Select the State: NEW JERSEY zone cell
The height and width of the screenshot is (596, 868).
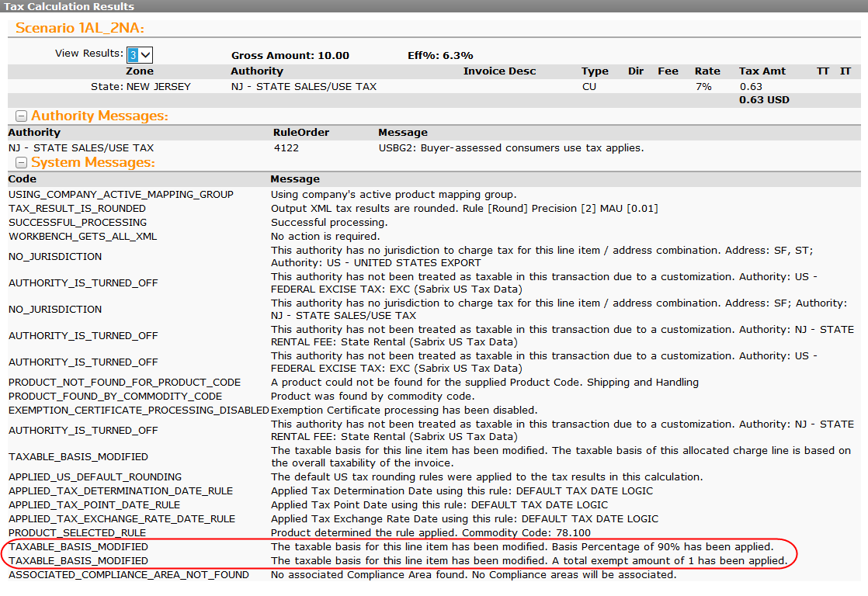141,87
